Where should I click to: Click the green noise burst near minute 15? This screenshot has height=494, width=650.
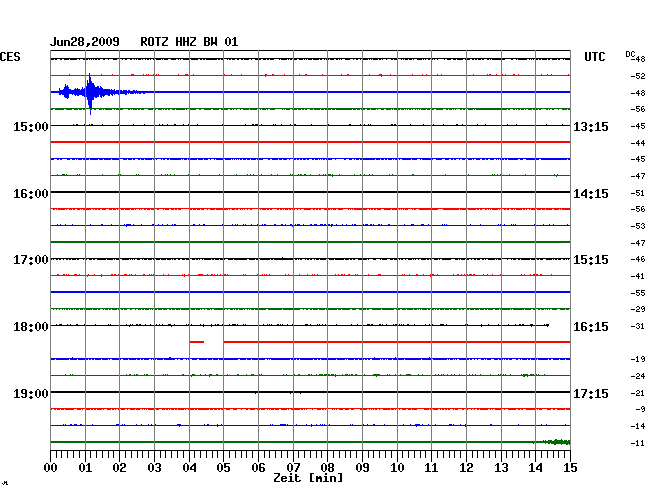[x=557, y=442]
